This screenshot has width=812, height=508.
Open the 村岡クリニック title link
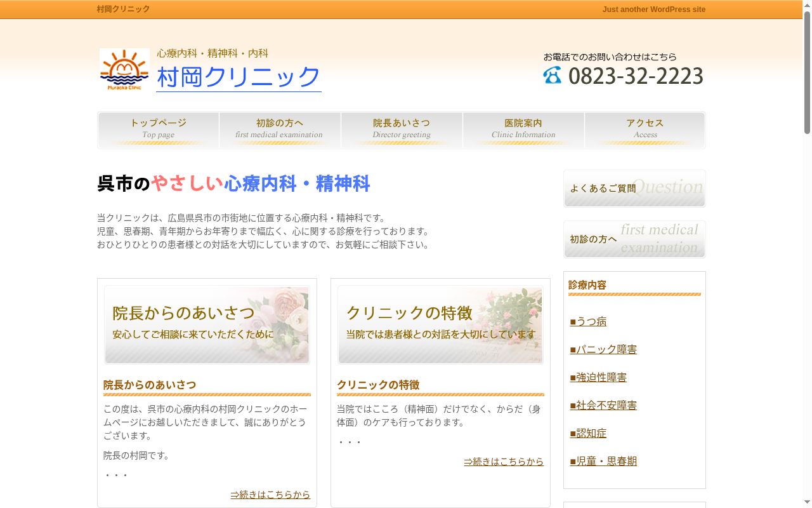tap(239, 77)
